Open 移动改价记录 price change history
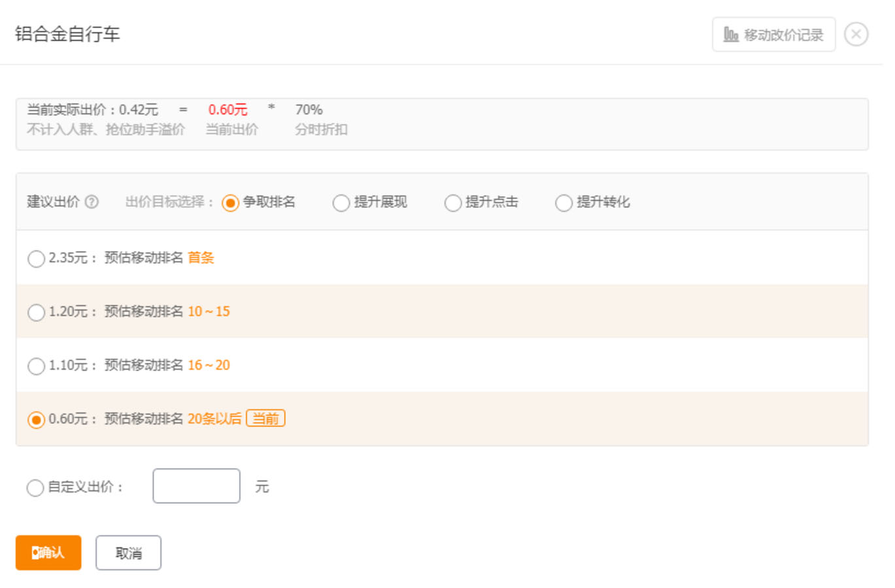Screen dimensions: 895x588 [x=773, y=34]
